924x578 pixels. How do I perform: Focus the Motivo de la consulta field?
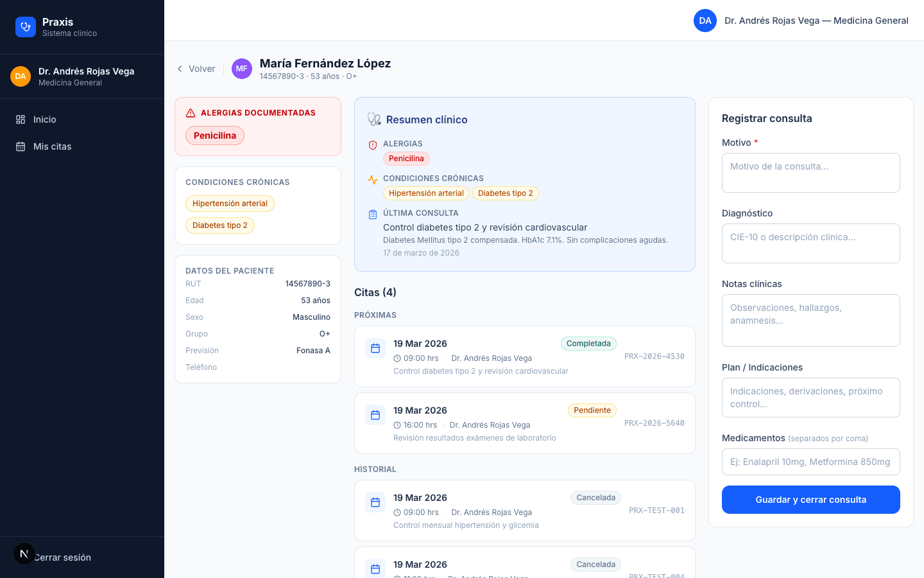[810, 173]
